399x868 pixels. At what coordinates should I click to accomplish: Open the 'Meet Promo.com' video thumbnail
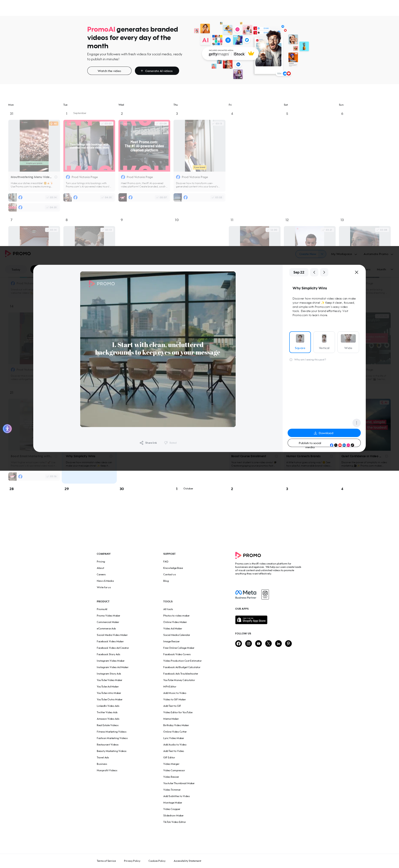coord(144,146)
